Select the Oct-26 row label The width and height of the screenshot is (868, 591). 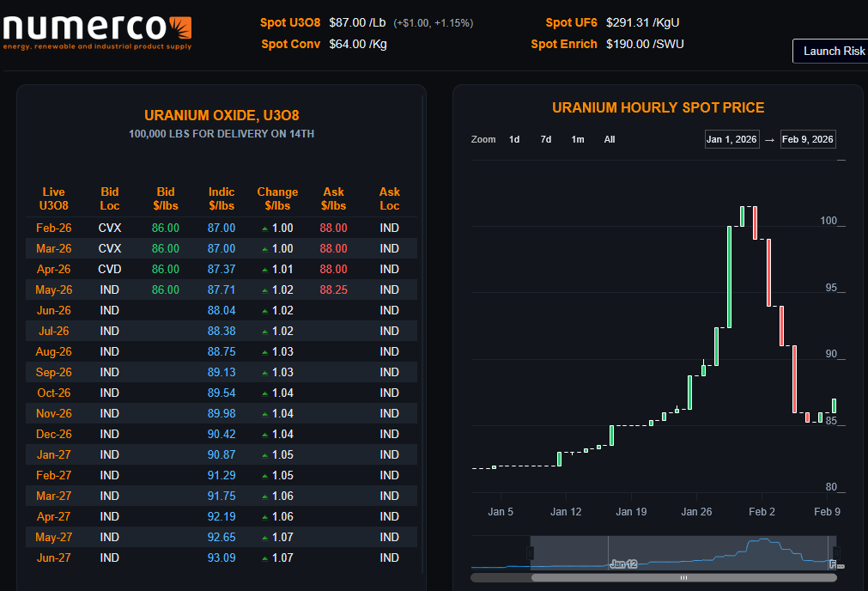(x=54, y=393)
